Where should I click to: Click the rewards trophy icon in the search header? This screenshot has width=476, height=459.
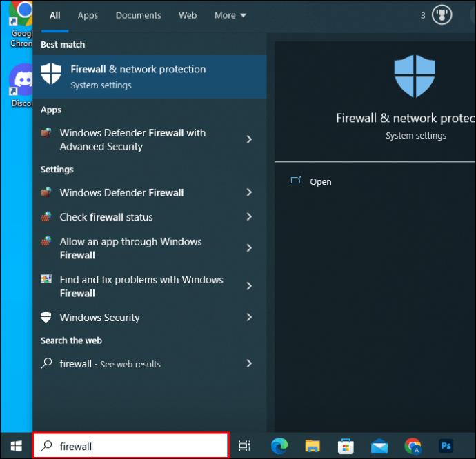click(442, 15)
